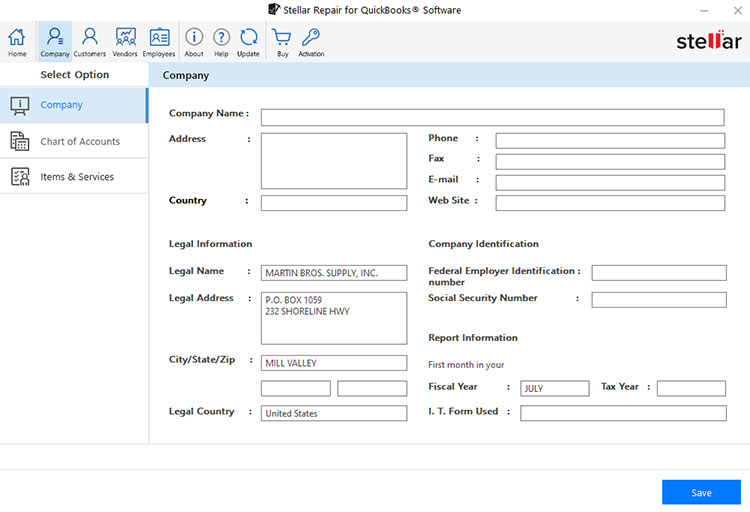Click the Address text area

[x=334, y=161]
